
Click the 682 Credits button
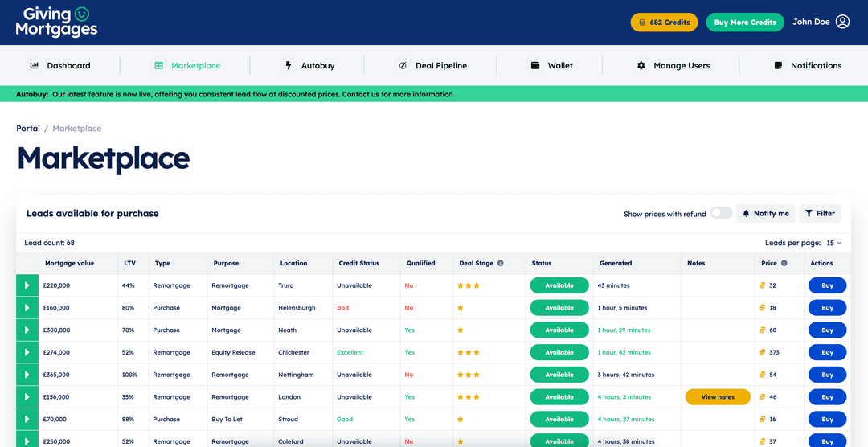click(665, 23)
